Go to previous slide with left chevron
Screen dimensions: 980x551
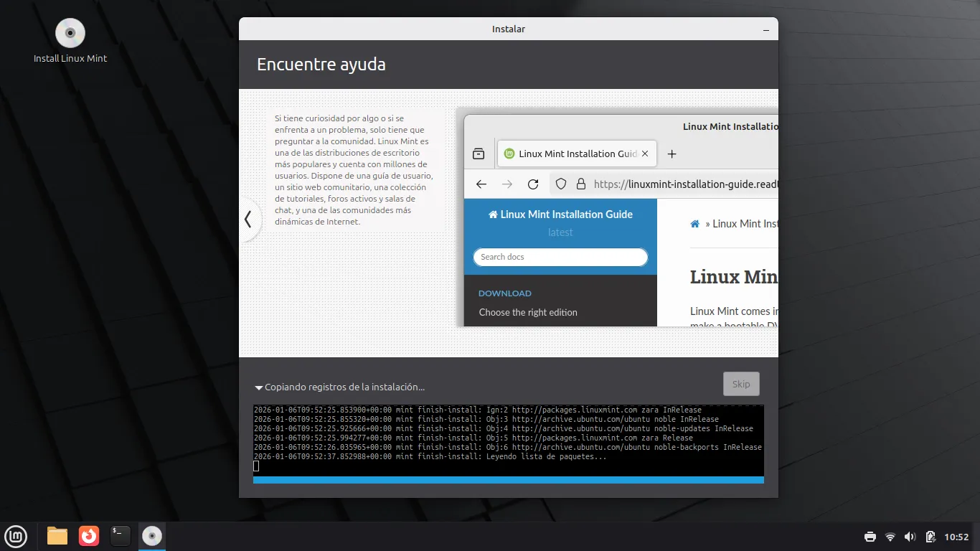tap(248, 220)
